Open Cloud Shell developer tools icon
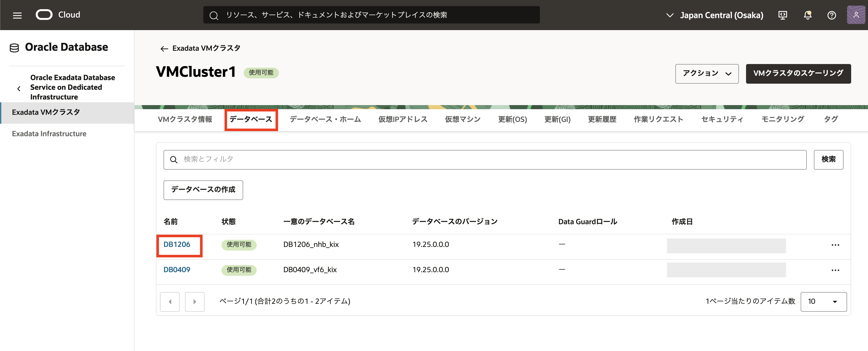The height and width of the screenshot is (351, 868). 783,15
